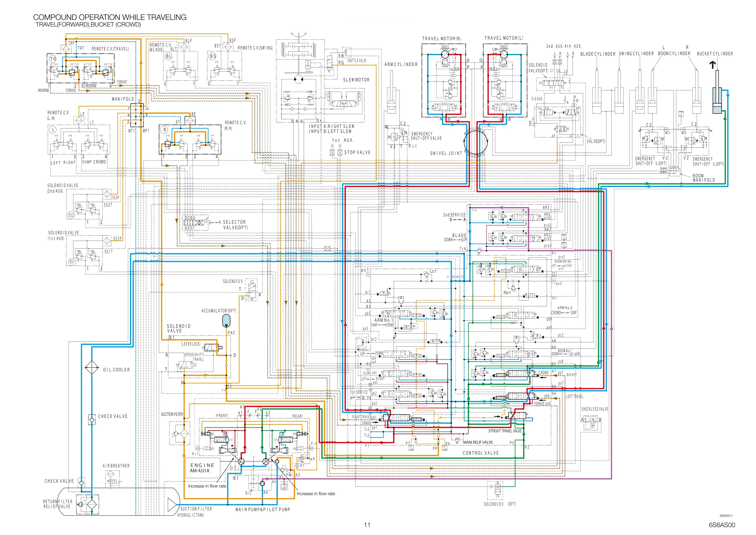Click the document code '6S6AS00'
Screen dimensions: 756x535
tap(722, 525)
